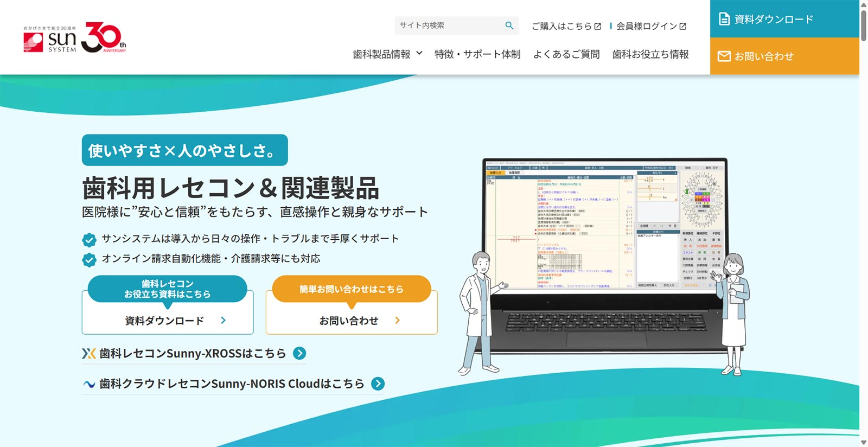
Task: Click external-link icon next to 会員様ログイン
Action: [x=683, y=26]
